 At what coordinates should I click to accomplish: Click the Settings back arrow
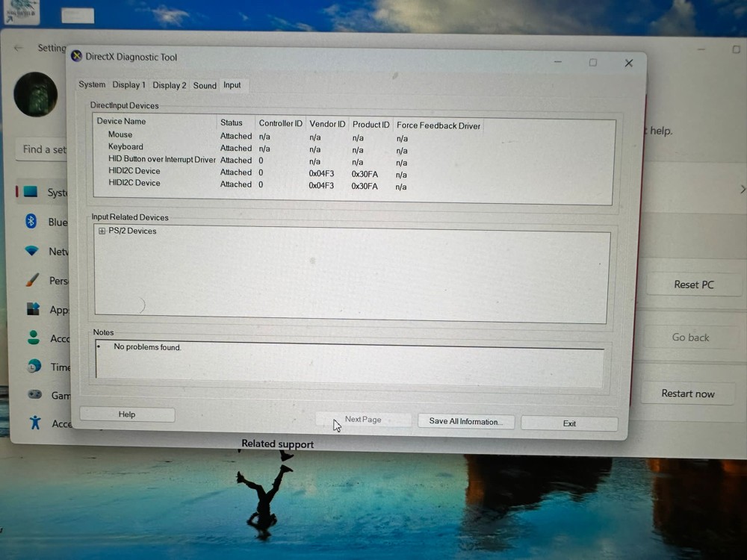19,48
